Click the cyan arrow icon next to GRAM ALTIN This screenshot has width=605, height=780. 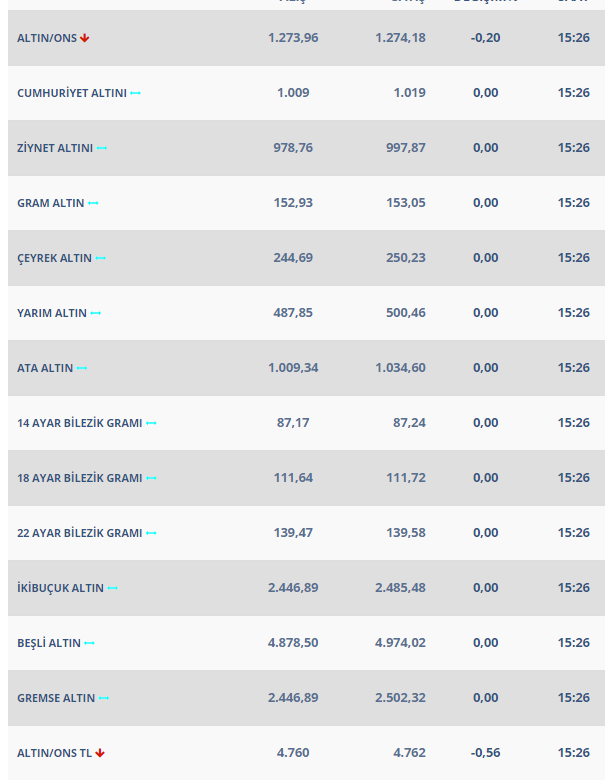pyautogui.click(x=93, y=203)
